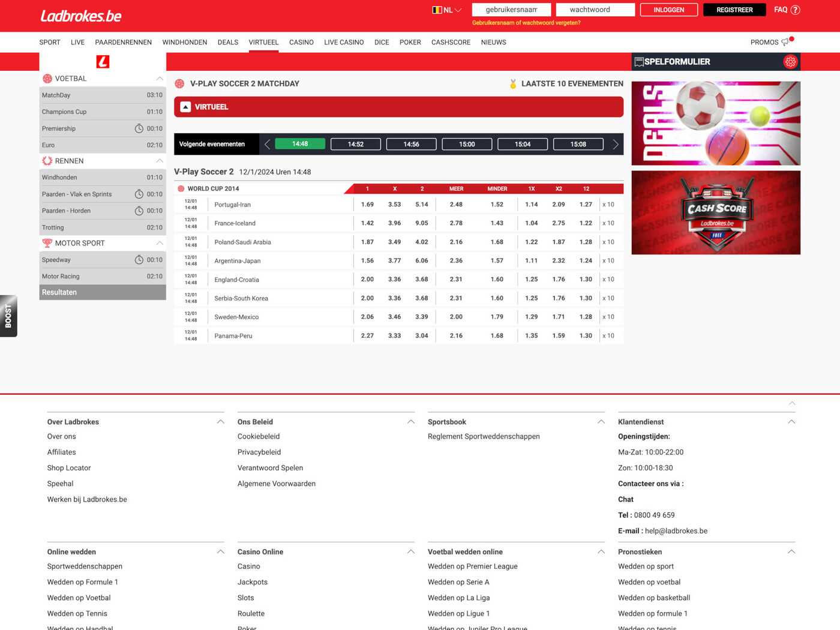Click the Ladbrokes.be logo
The width and height of the screenshot is (840, 630).
[x=81, y=16]
